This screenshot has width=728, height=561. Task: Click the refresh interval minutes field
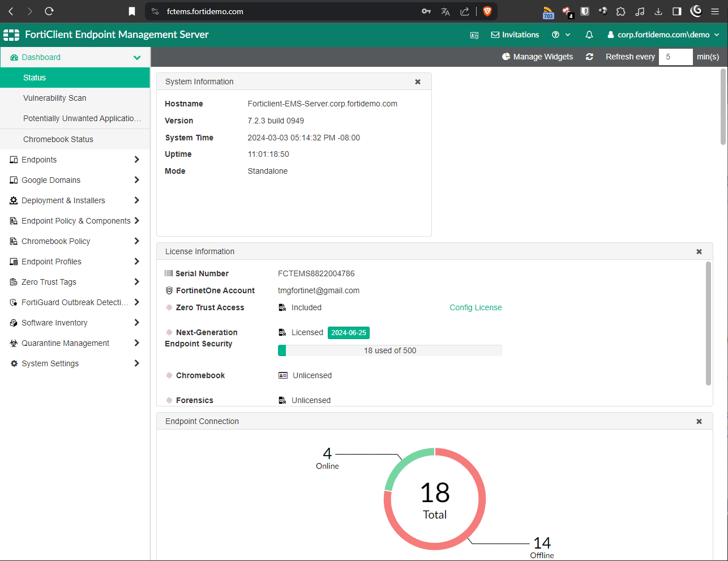click(675, 57)
